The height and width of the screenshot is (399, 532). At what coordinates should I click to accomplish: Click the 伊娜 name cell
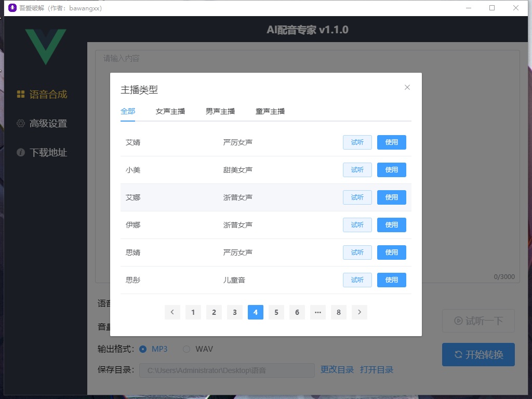pyautogui.click(x=133, y=225)
